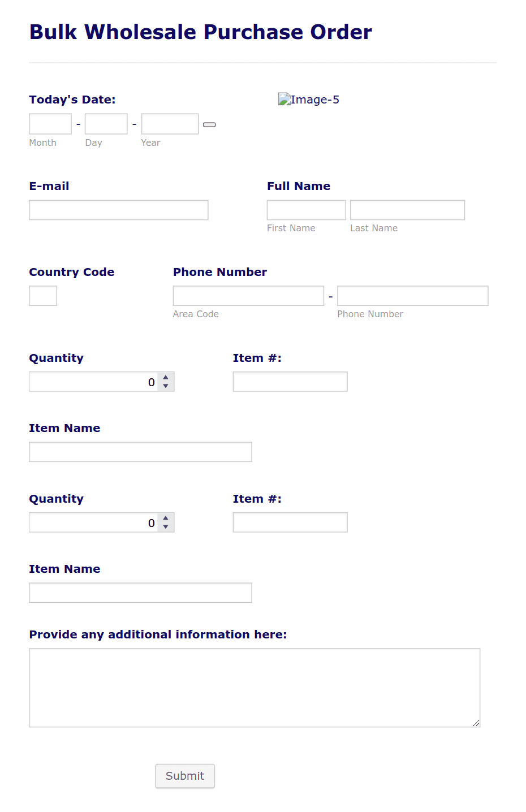The image size is (526, 812).
Task: Focus the E-mail input field
Action: coord(118,209)
